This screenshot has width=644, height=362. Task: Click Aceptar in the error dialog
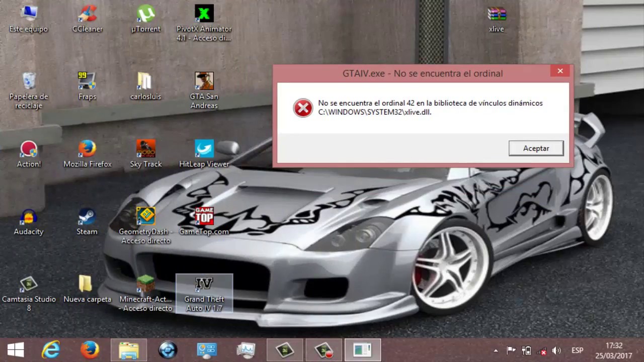[x=536, y=148]
